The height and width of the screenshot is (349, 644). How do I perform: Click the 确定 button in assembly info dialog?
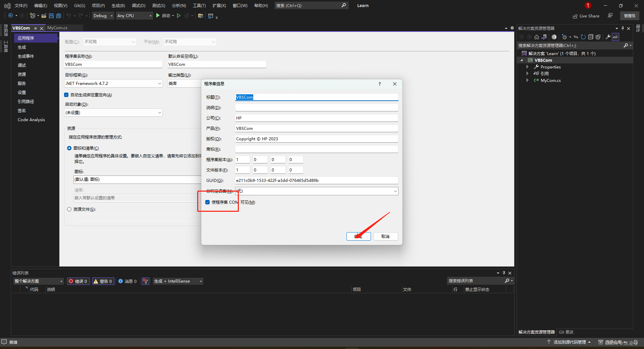(358, 237)
